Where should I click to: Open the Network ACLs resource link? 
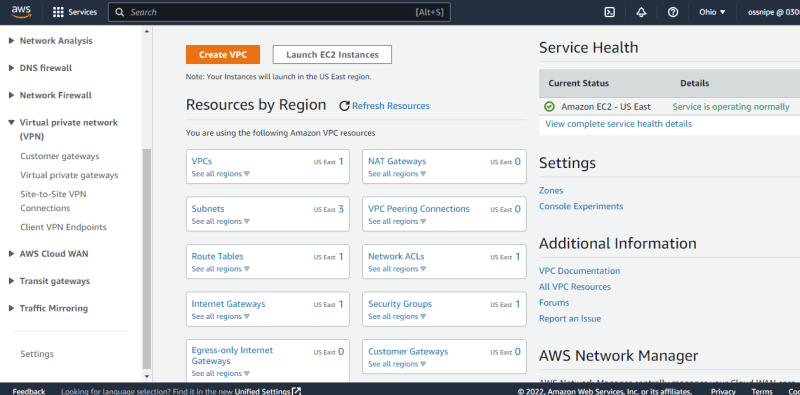click(396, 256)
